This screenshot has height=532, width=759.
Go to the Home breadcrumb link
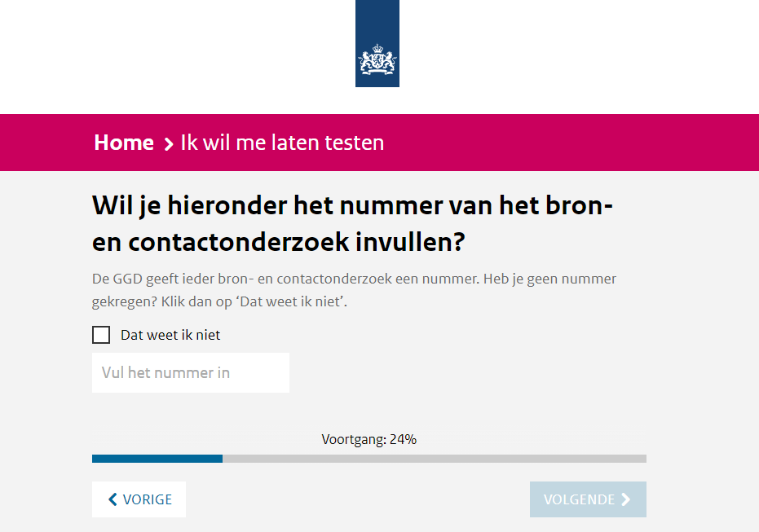[x=124, y=143]
